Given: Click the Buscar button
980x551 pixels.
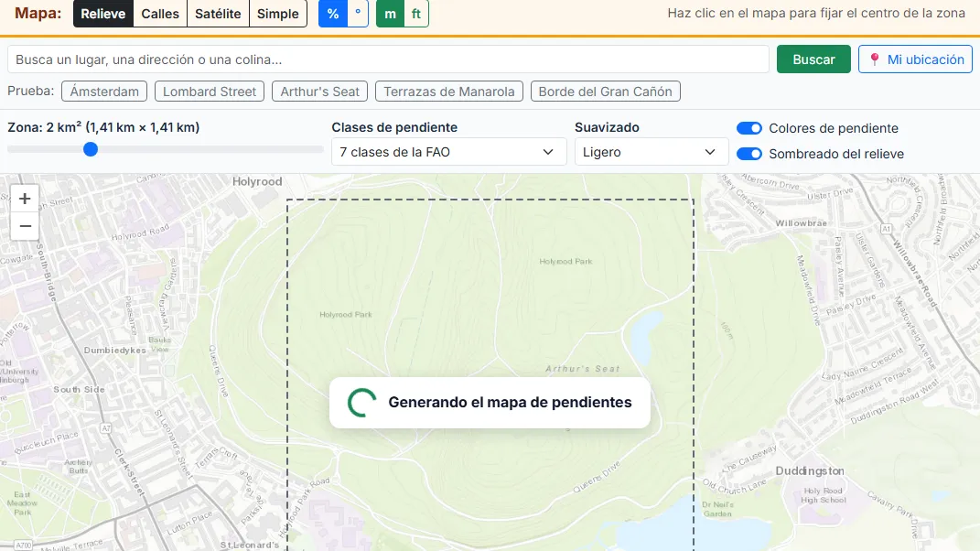Looking at the screenshot, I should point(813,59).
